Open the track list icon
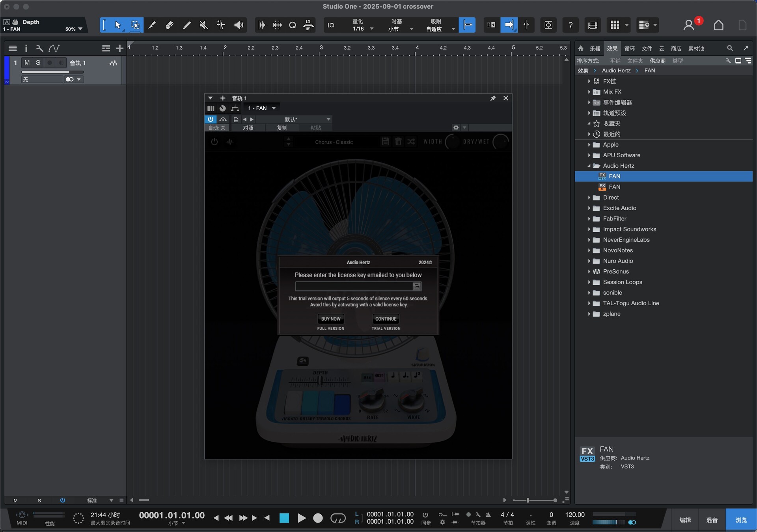 [x=13, y=48]
